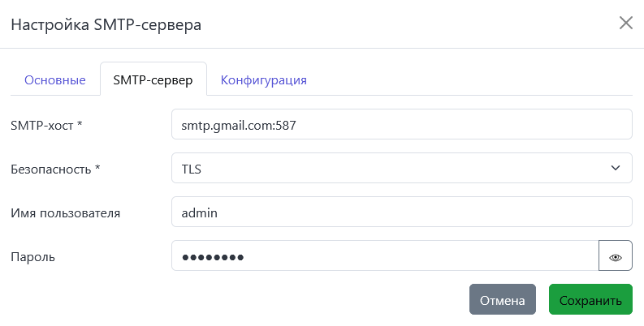Switch to the Основные tab
The image size is (644, 326).
pos(55,80)
